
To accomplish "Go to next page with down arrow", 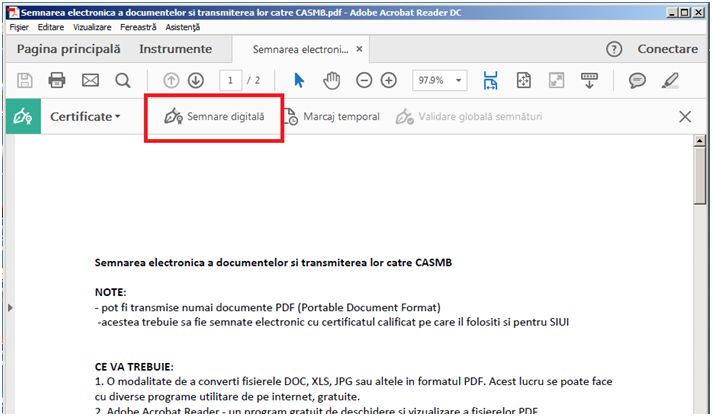I will pyautogui.click(x=195, y=80).
